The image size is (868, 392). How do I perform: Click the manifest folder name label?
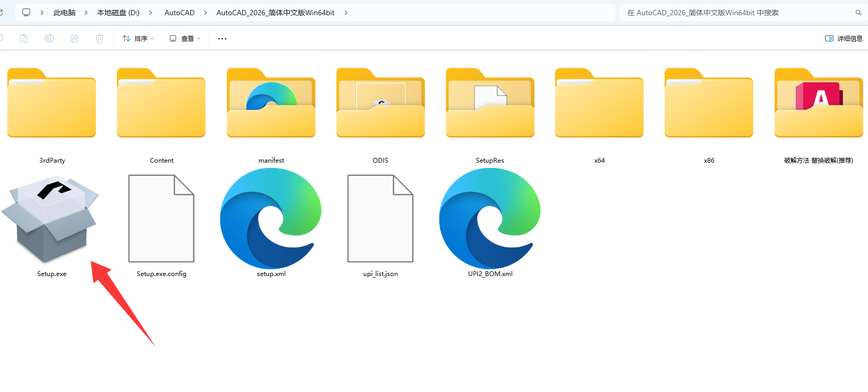point(271,161)
